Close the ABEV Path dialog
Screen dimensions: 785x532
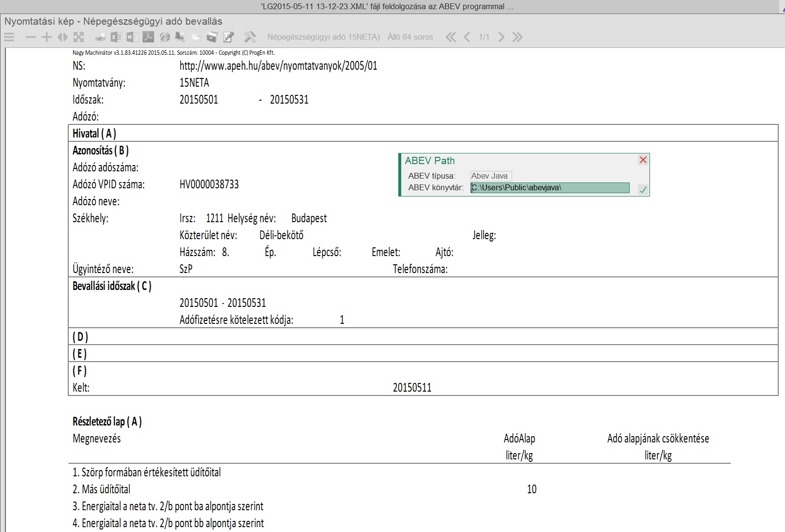(643, 160)
